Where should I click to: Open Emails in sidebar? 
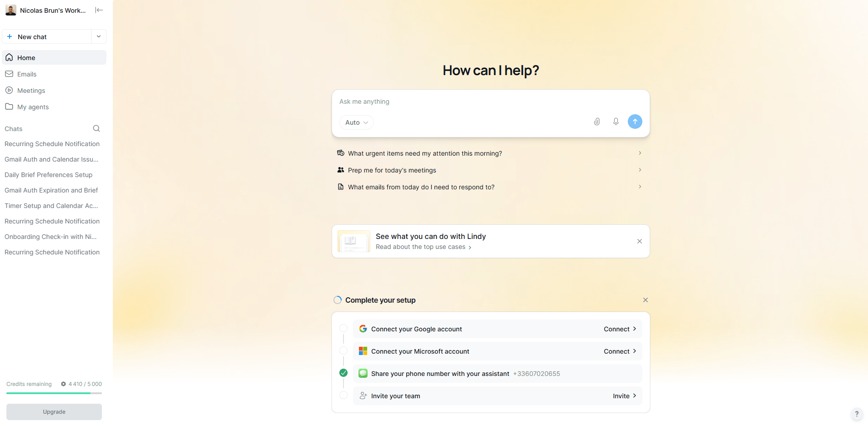[54, 74]
